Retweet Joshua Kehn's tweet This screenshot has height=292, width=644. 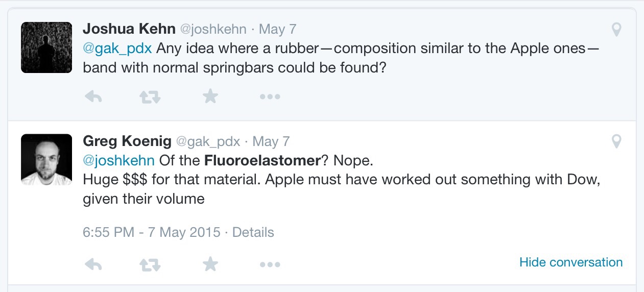150,96
